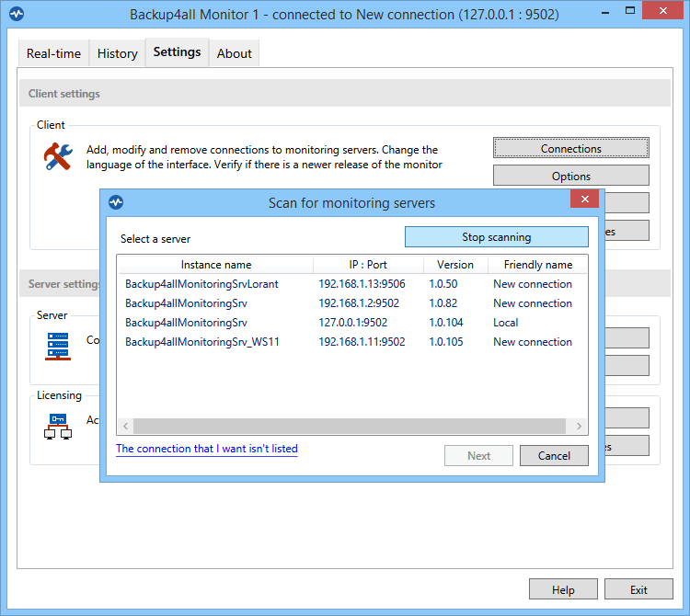Sort by IP : Port column header
690x616 pixels.
(368, 265)
